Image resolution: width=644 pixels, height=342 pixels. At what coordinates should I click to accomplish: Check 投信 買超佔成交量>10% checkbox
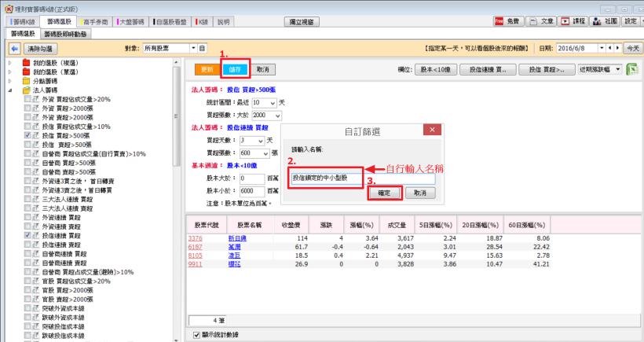(27, 127)
